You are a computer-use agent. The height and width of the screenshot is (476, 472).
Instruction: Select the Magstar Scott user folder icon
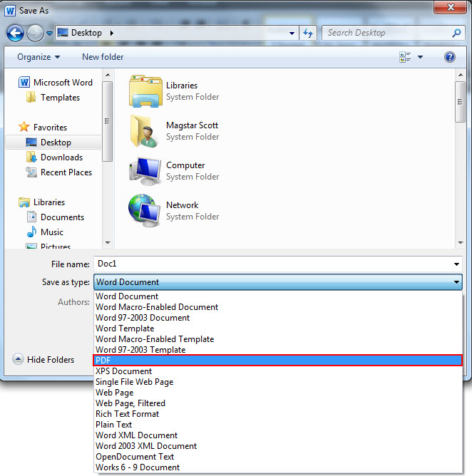coord(144,131)
